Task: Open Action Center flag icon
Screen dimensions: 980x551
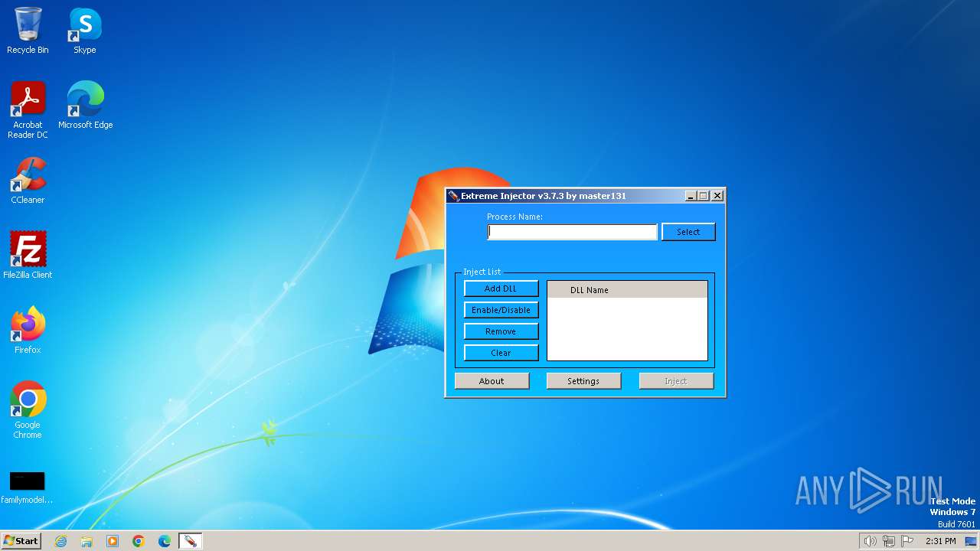Action: click(x=907, y=541)
